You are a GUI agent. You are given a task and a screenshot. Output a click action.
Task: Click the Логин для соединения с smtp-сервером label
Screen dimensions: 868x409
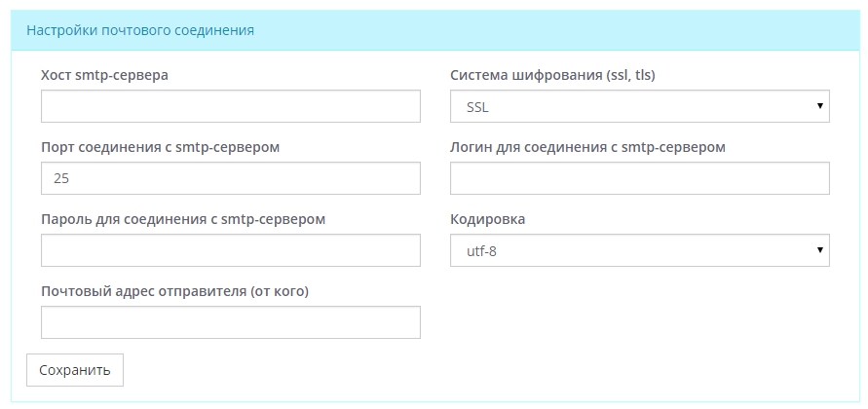point(587,147)
